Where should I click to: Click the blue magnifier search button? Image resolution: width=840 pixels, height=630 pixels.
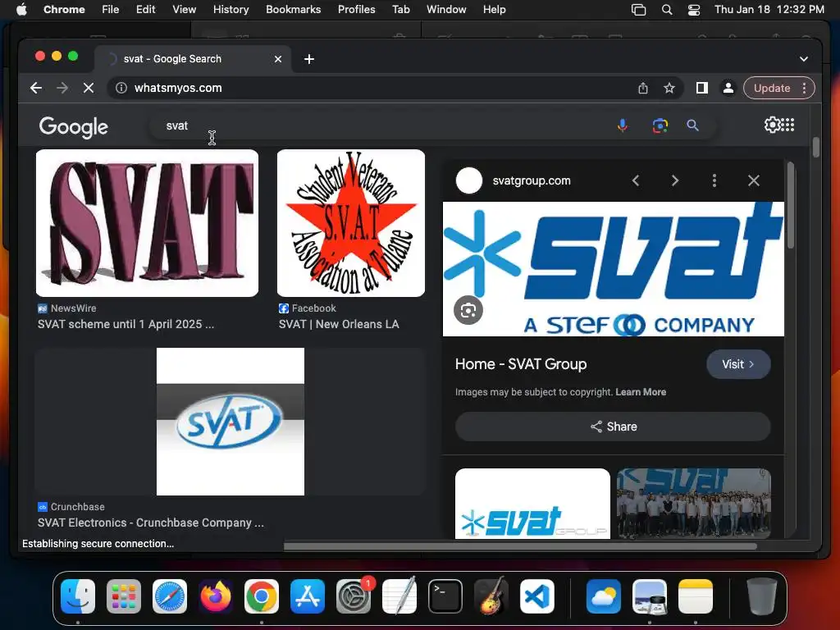692,126
